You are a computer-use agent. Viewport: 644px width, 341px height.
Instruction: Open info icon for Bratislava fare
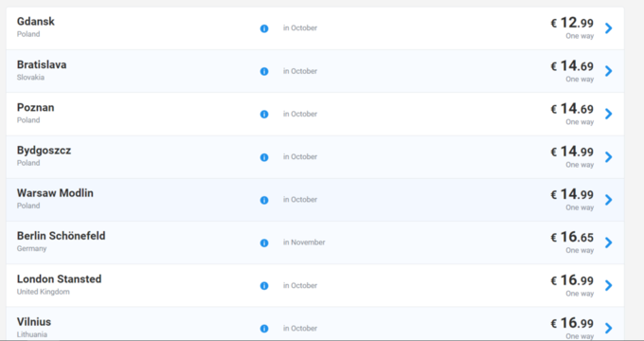[264, 71]
